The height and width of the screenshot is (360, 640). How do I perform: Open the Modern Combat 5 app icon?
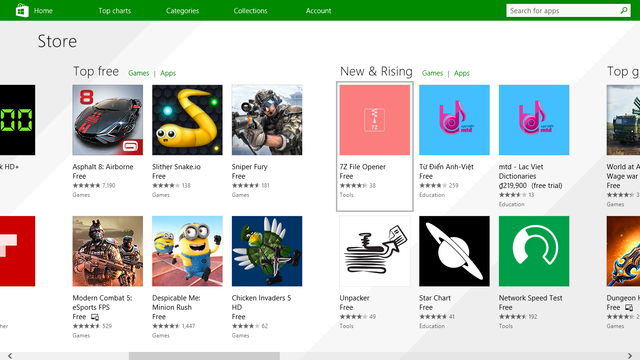pyautogui.click(x=108, y=251)
